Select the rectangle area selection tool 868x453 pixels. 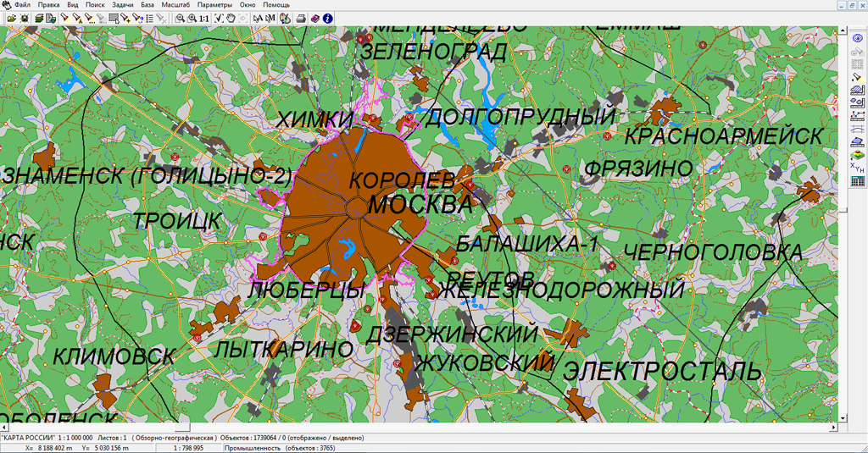[x=114, y=19]
